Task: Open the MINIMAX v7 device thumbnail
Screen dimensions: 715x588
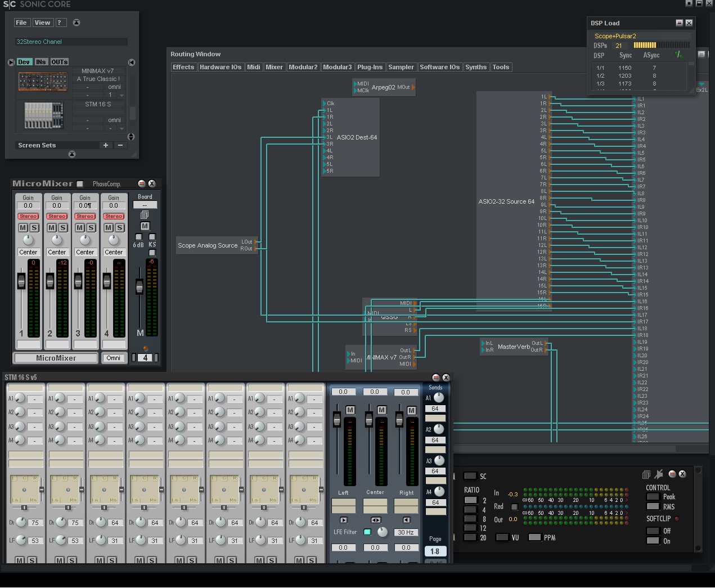Action: 43,82
